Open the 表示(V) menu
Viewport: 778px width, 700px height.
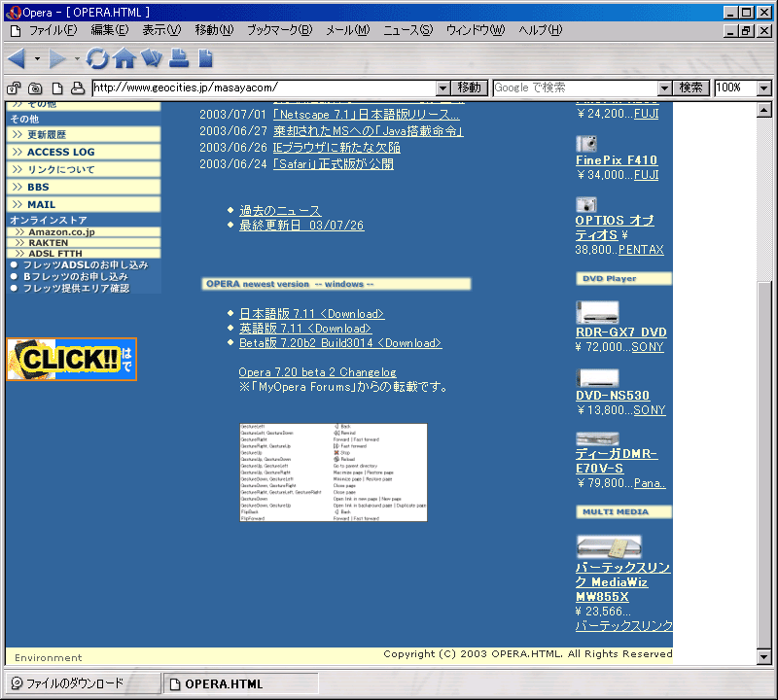pyautogui.click(x=161, y=30)
